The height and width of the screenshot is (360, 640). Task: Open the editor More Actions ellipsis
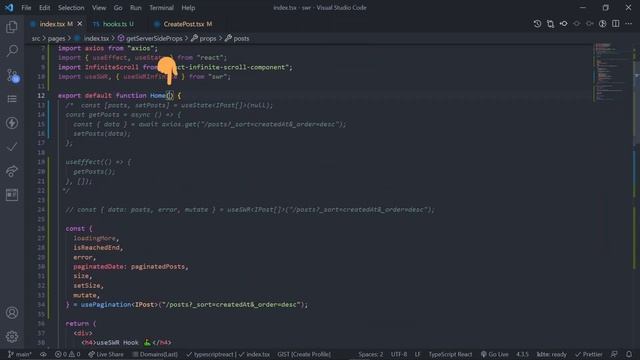[x=629, y=24]
